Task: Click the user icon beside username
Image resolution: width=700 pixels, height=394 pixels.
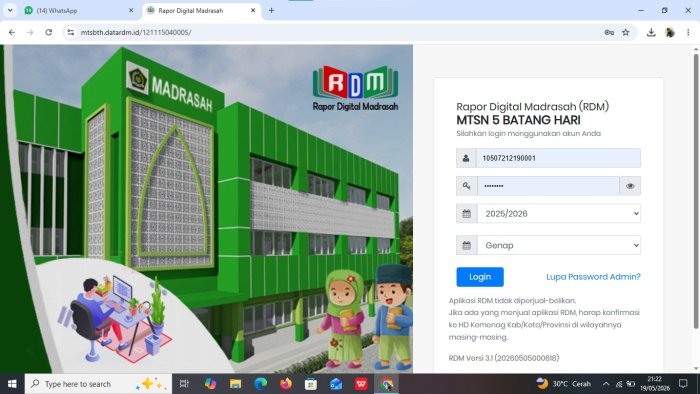Action: click(466, 158)
